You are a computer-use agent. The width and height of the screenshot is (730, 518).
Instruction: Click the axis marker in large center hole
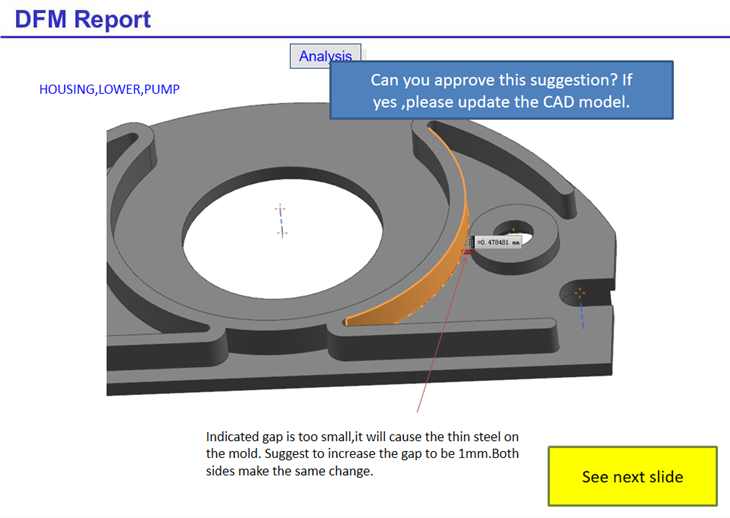point(281,220)
